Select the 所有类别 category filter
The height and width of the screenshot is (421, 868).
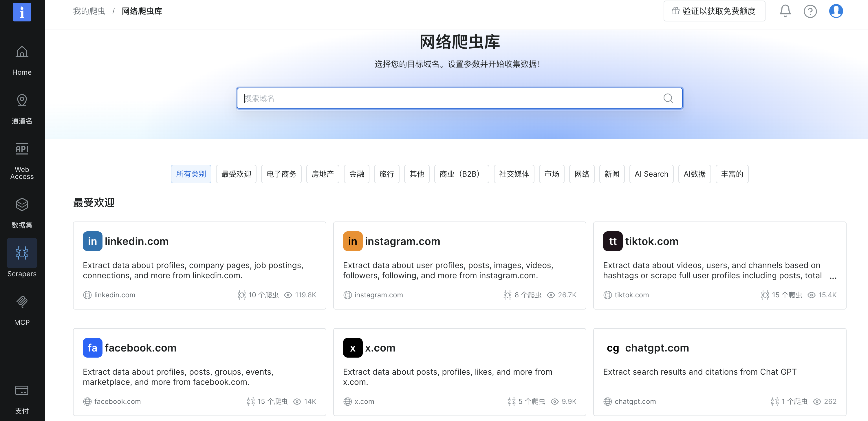point(191,174)
